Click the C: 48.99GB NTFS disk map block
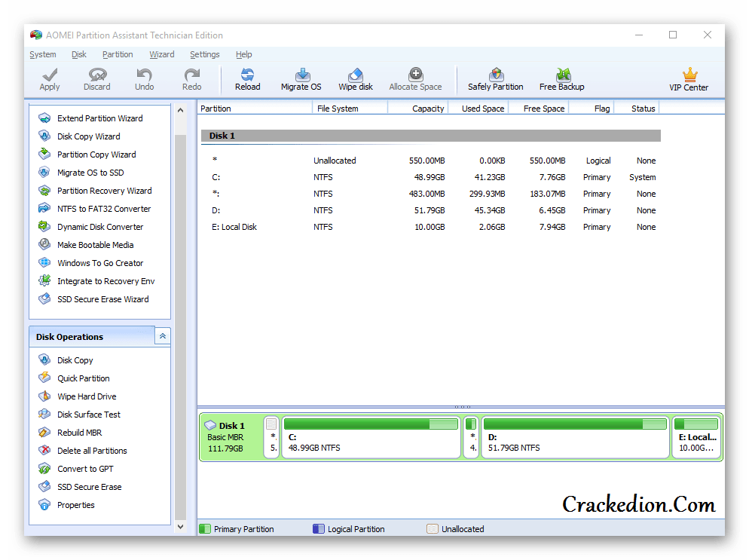The width and height of the screenshot is (749, 560). coord(371,437)
